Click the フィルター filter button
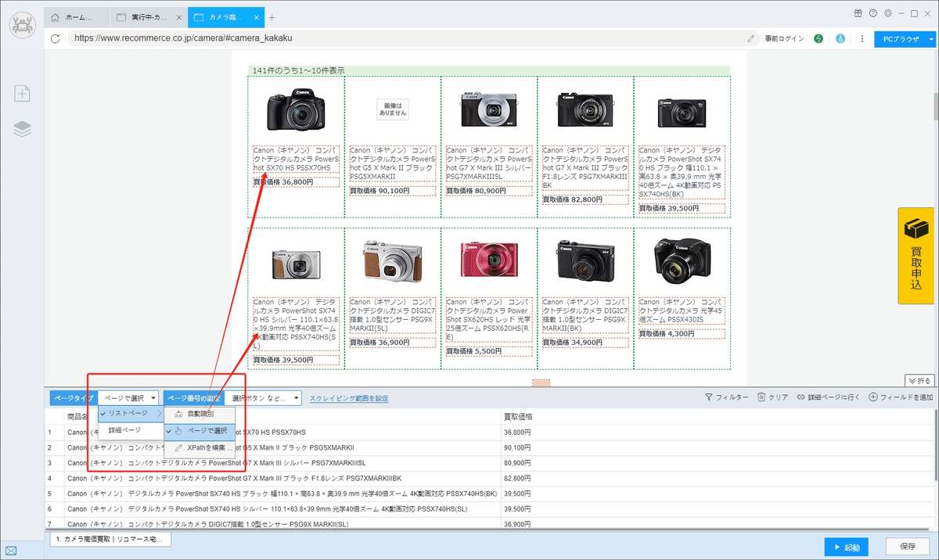939x560 pixels. pyautogui.click(x=727, y=397)
